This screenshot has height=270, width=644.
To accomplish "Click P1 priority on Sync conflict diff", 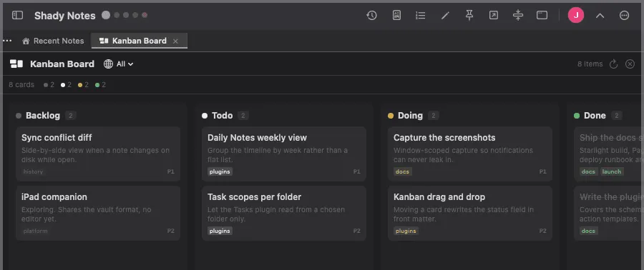I will coord(171,171).
